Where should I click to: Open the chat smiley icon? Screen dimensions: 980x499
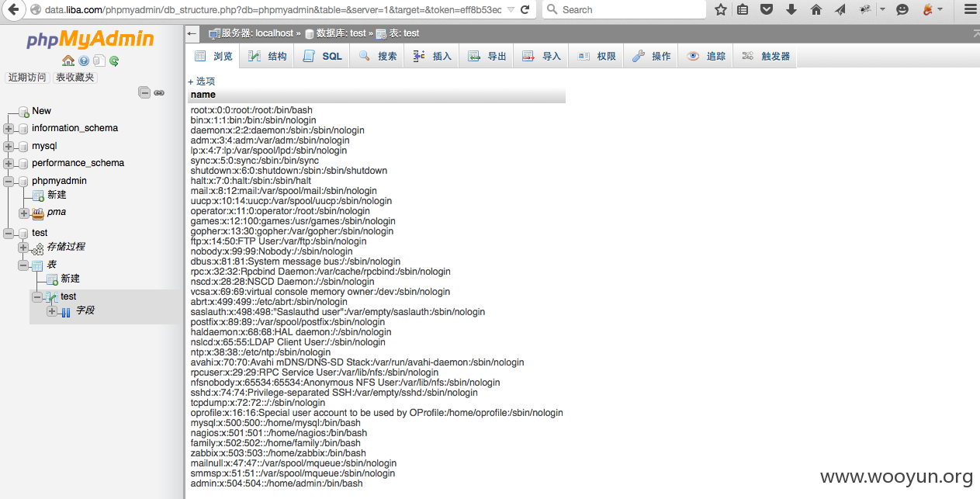tap(902, 10)
